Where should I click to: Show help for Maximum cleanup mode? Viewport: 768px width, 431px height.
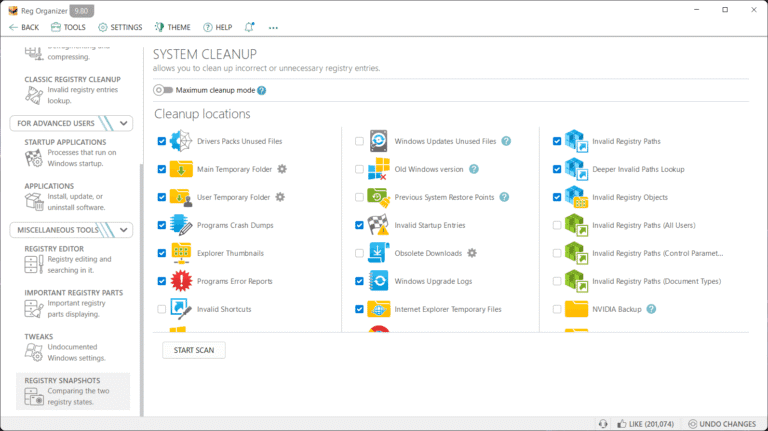pos(262,91)
